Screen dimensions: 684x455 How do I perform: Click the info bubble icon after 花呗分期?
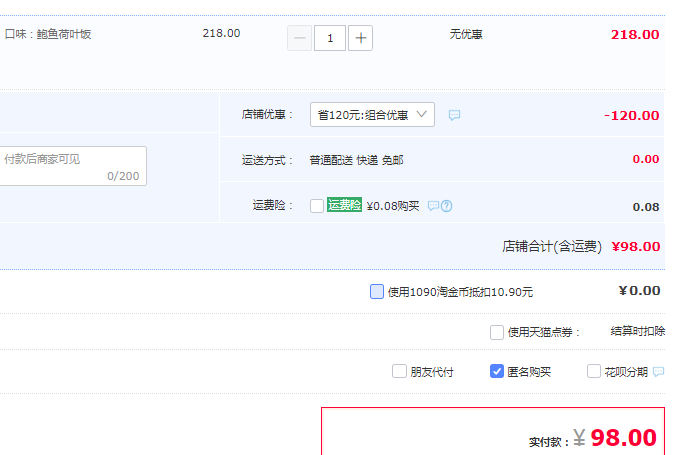click(x=658, y=372)
